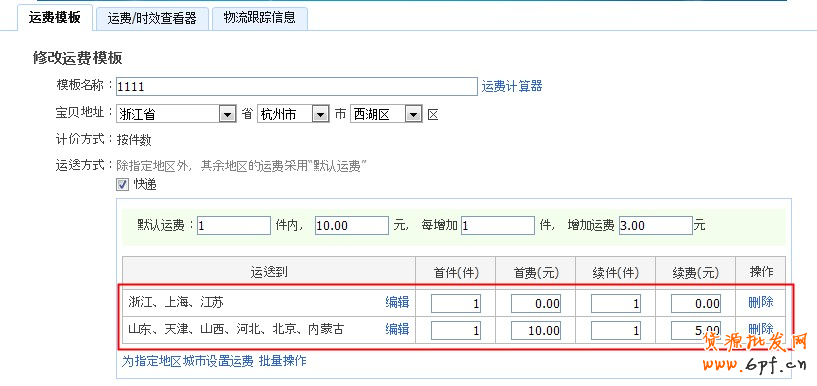Click the 增加运费 3.00 field

(655, 226)
